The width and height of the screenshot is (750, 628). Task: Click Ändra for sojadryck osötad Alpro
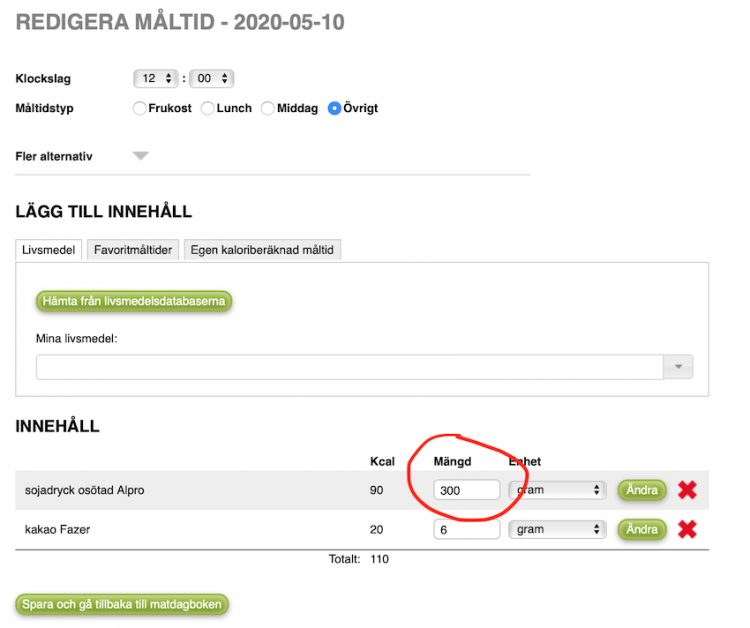click(642, 490)
